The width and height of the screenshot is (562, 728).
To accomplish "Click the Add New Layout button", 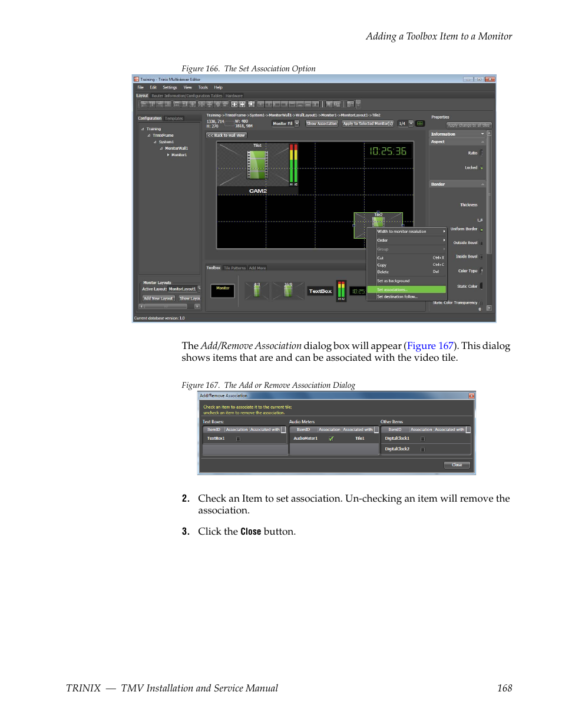I will [158, 298].
